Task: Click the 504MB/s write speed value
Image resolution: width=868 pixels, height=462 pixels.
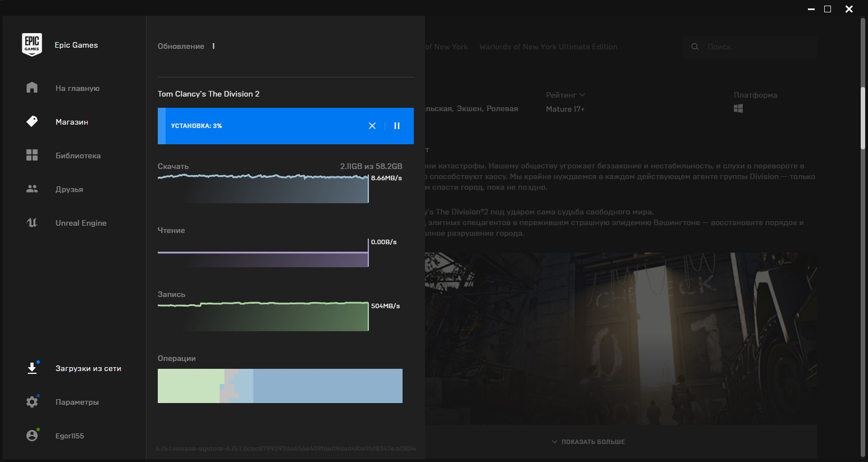Action: tap(386, 306)
